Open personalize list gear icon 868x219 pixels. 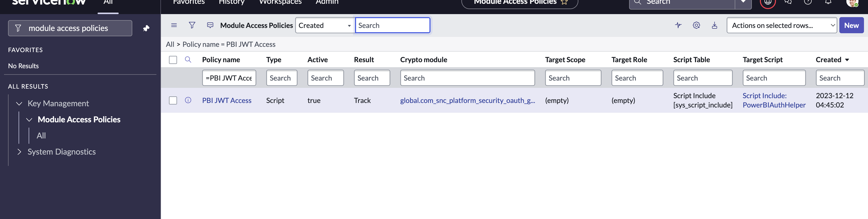tap(696, 25)
